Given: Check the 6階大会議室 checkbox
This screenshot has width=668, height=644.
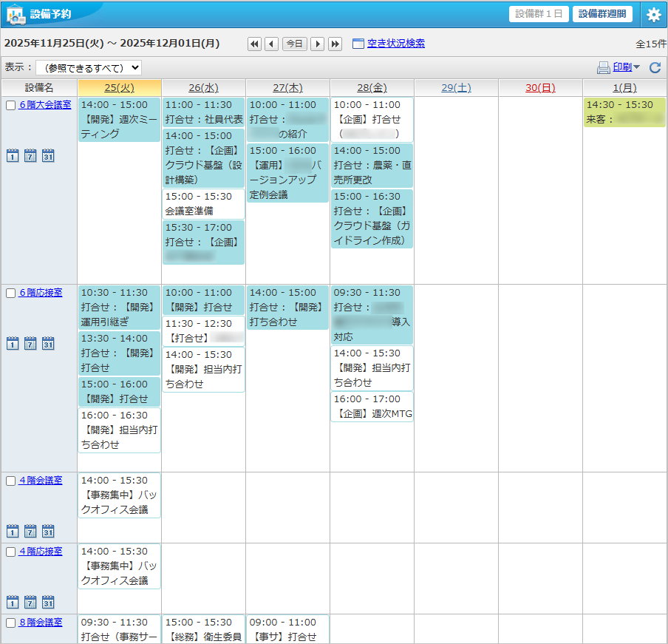Looking at the screenshot, I should (x=11, y=106).
